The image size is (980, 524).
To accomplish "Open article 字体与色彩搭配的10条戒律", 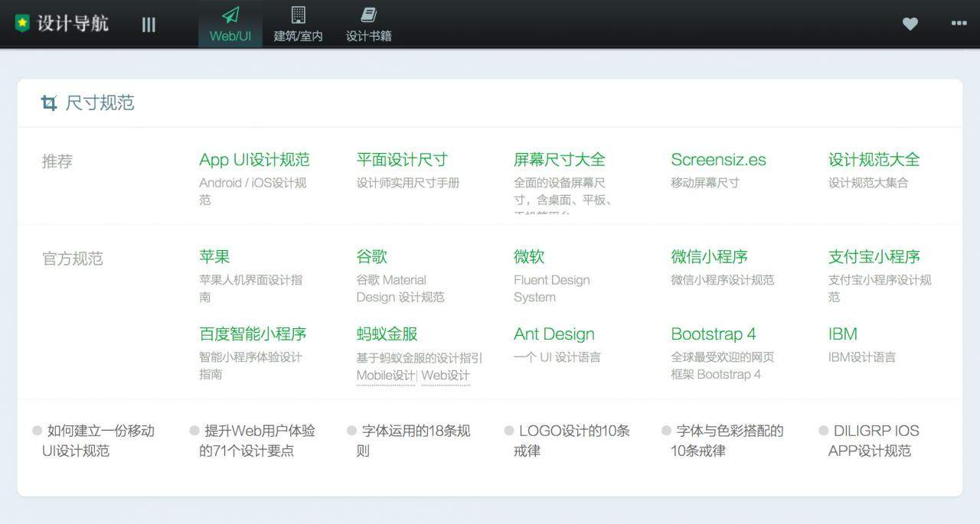I will pos(727,441).
